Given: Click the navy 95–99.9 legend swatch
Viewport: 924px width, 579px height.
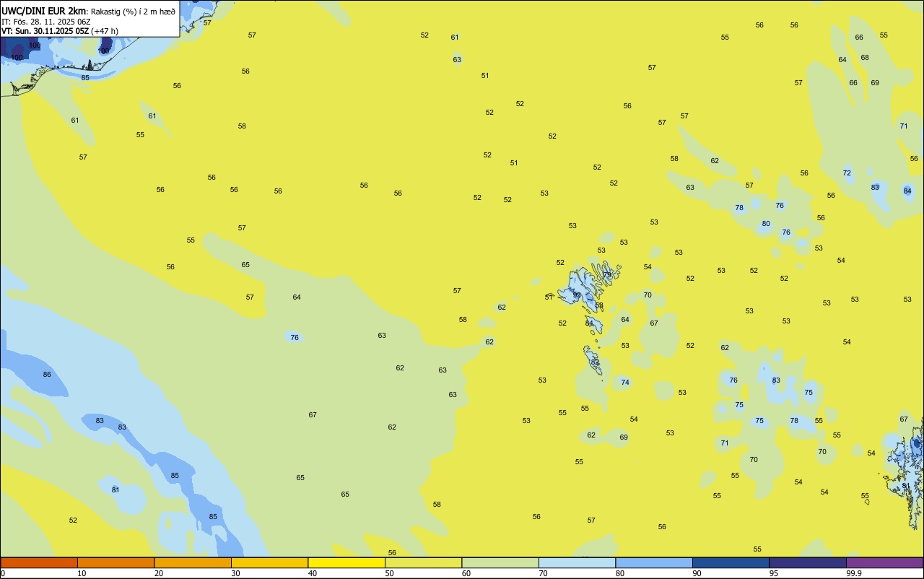Looking at the screenshot, I should pos(808,562).
